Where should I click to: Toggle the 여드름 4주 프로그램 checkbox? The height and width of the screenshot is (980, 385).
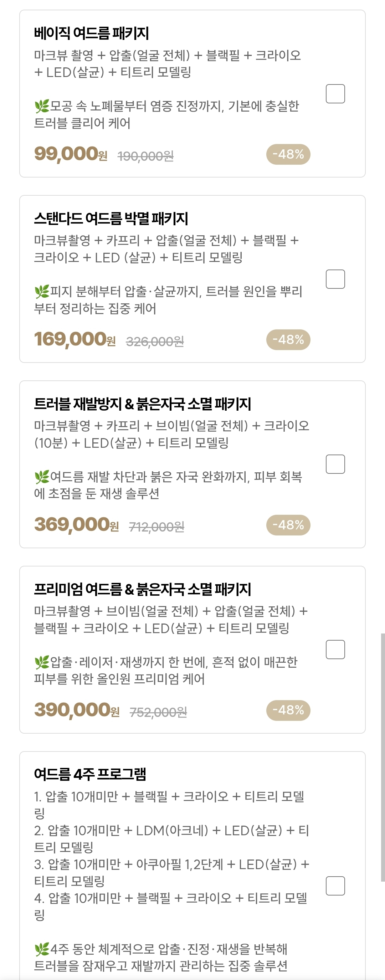point(335,886)
